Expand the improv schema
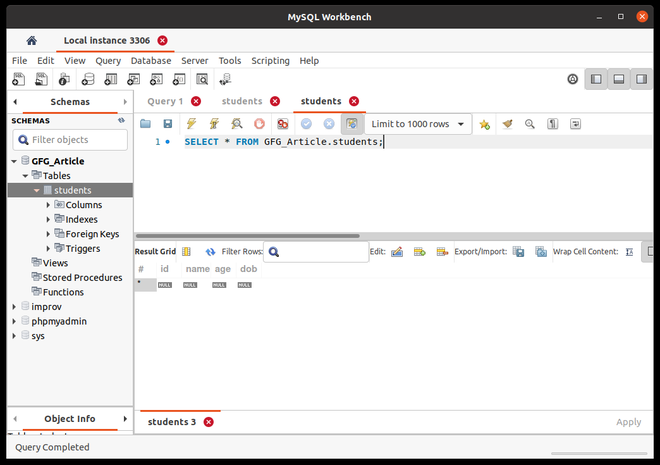This screenshot has height=465, width=660. point(14,307)
